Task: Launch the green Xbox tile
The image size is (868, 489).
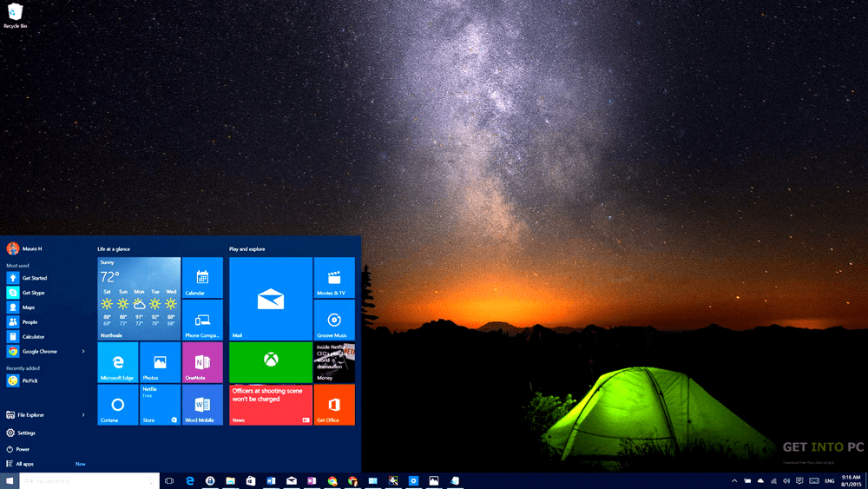Action: tap(271, 362)
